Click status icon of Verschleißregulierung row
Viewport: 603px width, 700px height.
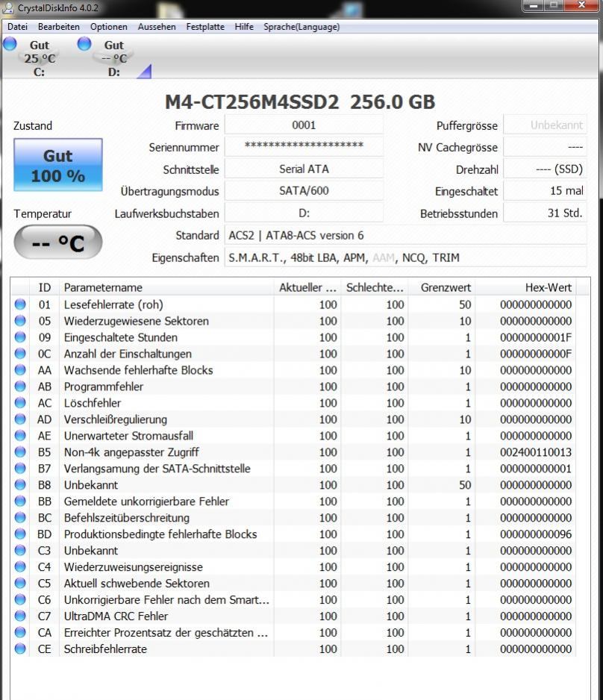coord(20,419)
